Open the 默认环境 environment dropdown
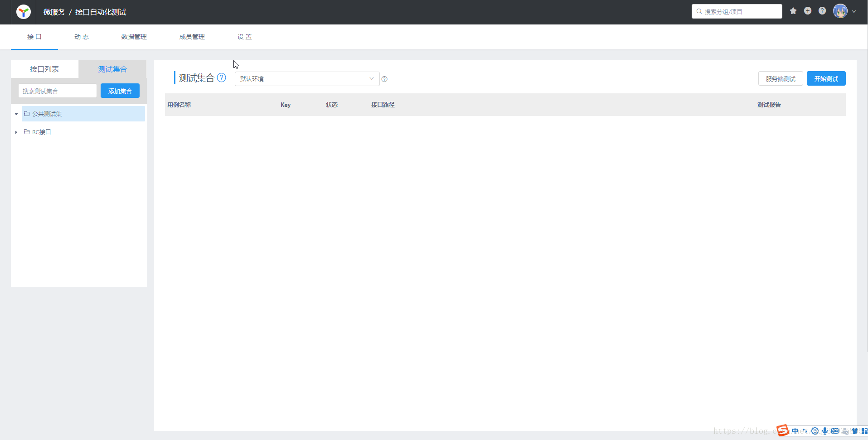Screen dimensions: 868x440 [307, 79]
